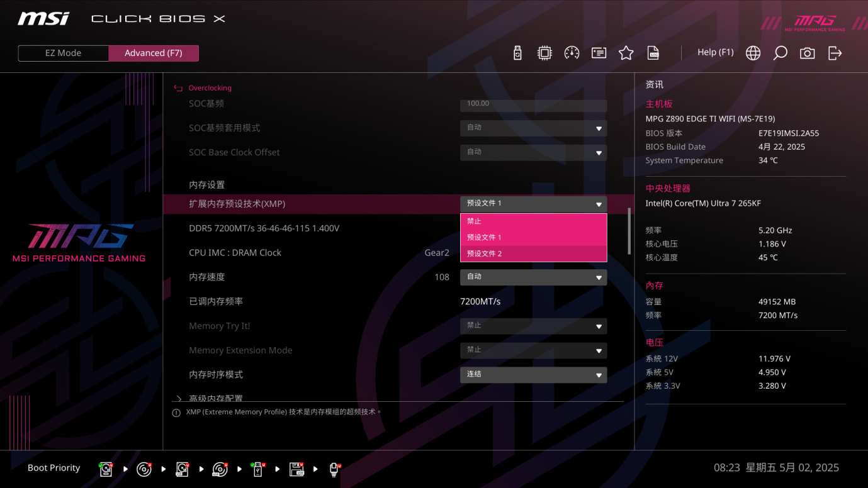This screenshot has height=488, width=868.
Task: Click the core voltage value 1.186 V
Action: click(772, 244)
